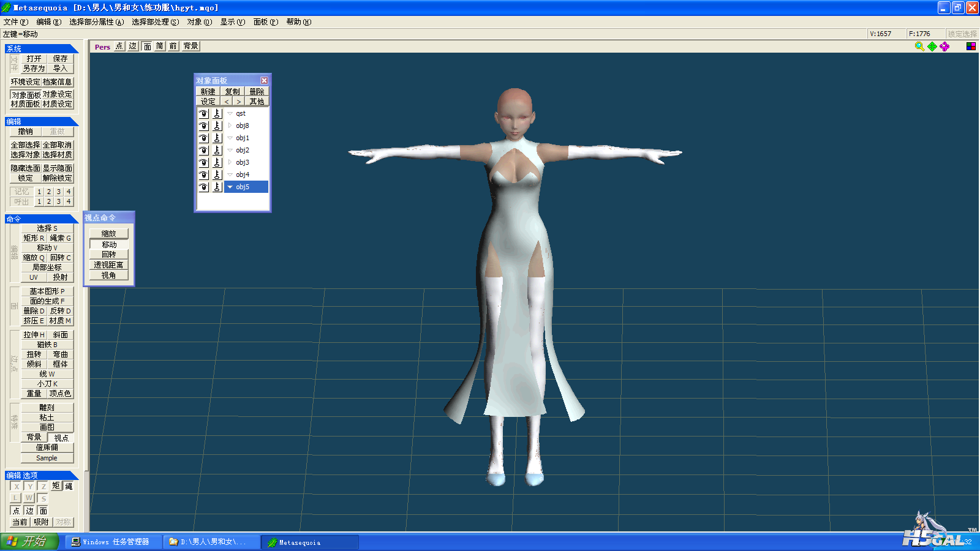The height and width of the screenshot is (551, 980).
Task: Open the 显示(V) menu
Action: coord(232,22)
